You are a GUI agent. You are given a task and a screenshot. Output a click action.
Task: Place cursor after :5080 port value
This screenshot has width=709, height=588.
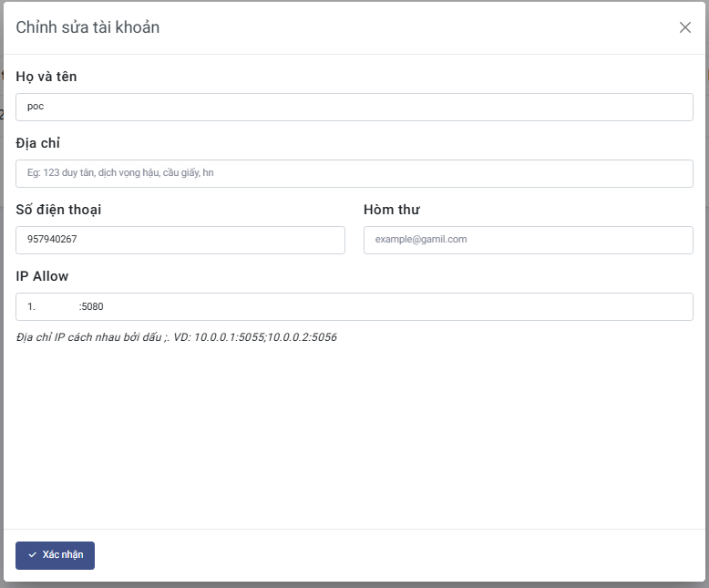pos(105,307)
